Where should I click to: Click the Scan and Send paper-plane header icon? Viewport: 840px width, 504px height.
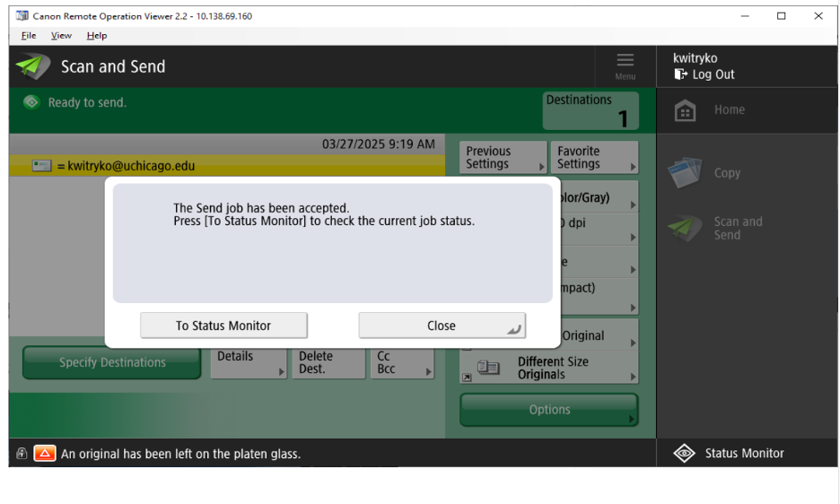[x=33, y=67]
